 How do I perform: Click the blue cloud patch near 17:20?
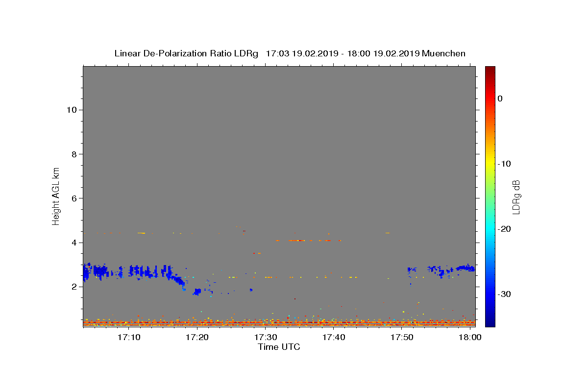(197, 292)
